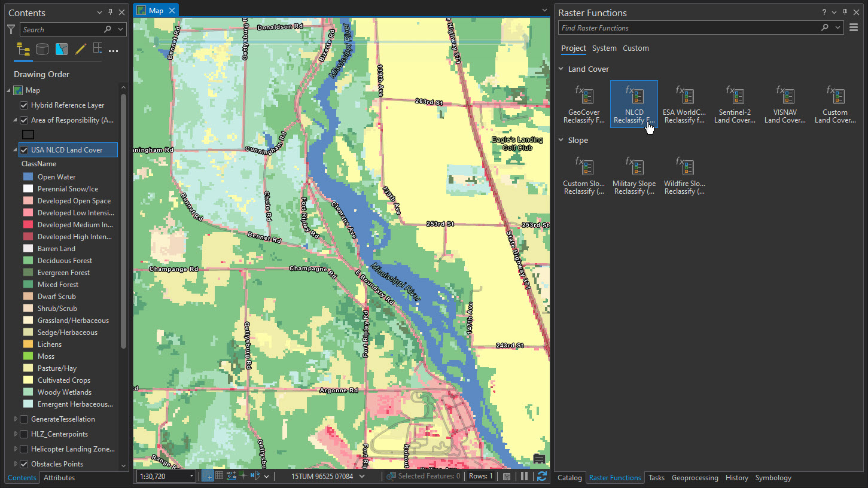Switch Contents to List By Data Source
868x488 pixels.
pyautogui.click(x=42, y=49)
